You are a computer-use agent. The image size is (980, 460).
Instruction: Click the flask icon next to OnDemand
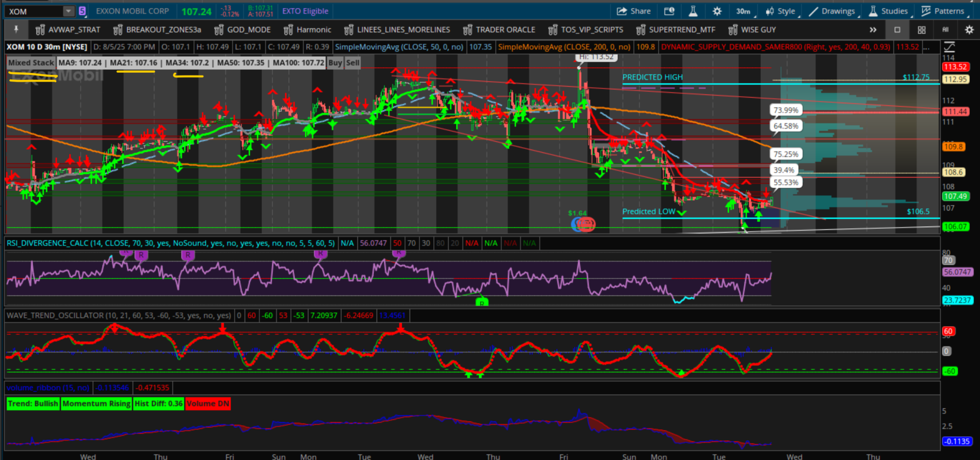click(x=693, y=11)
